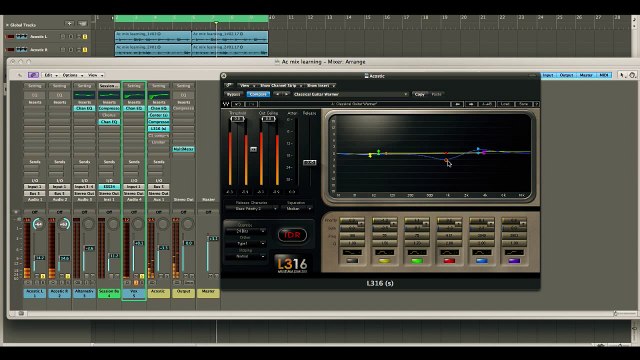This screenshot has height=360, width=640.
Task: Click the Waves logo icon in plugin toolbar
Action: 226,104
